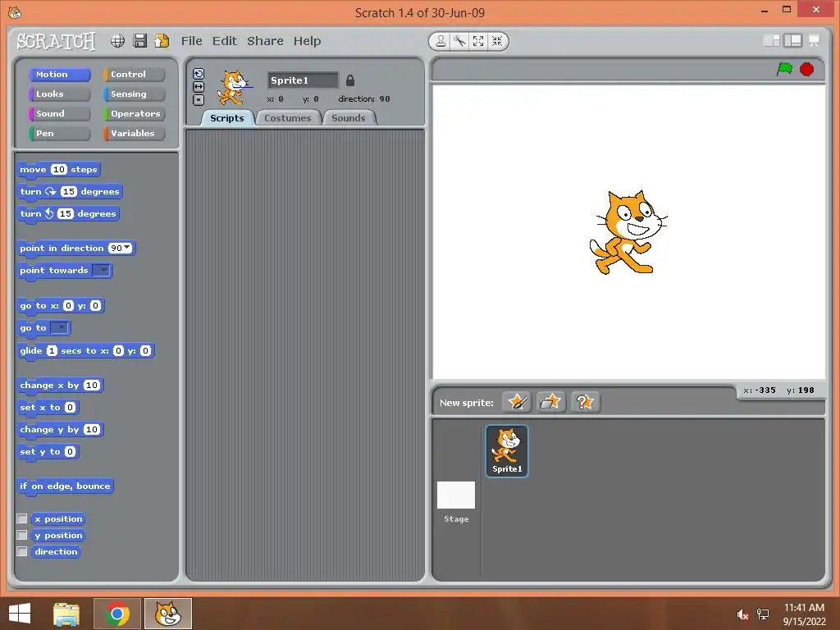The width and height of the screenshot is (840, 630).
Task: Switch to the Costumes tab
Action: (x=288, y=118)
